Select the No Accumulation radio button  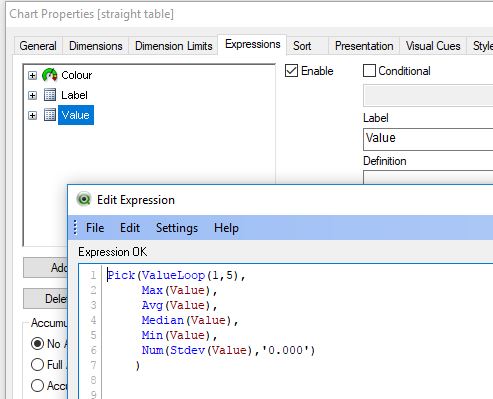pos(37,344)
